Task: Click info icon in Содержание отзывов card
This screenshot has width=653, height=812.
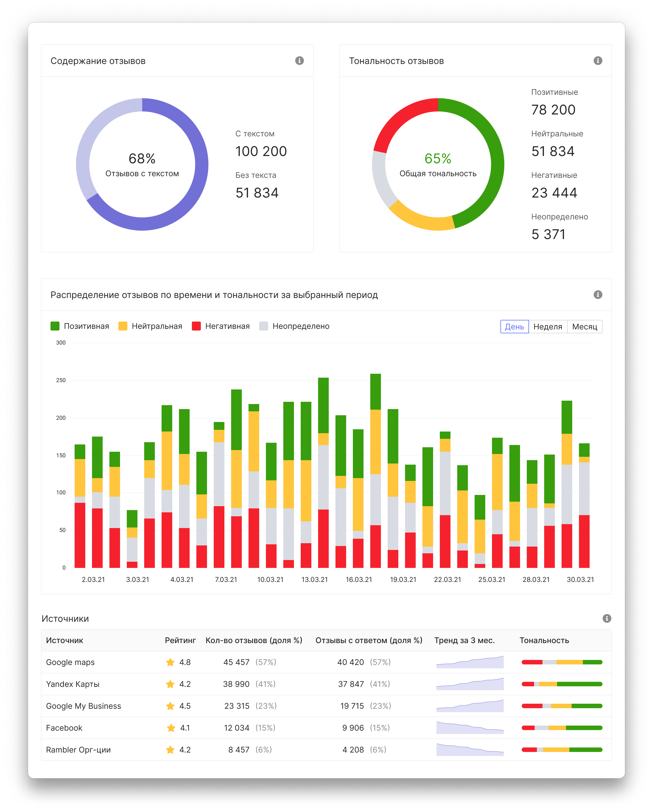Action: (299, 61)
